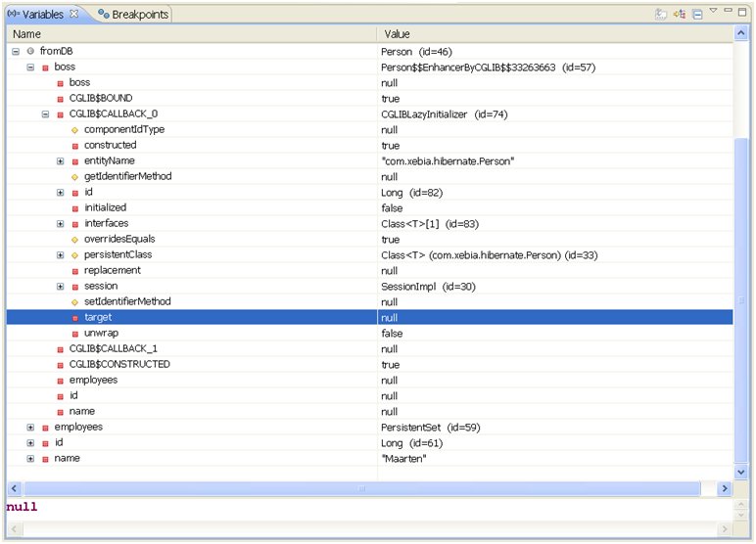Click the persistentClass field icon
This screenshot has width=756, height=544.
pyautogui.click(x=74, y=255)
